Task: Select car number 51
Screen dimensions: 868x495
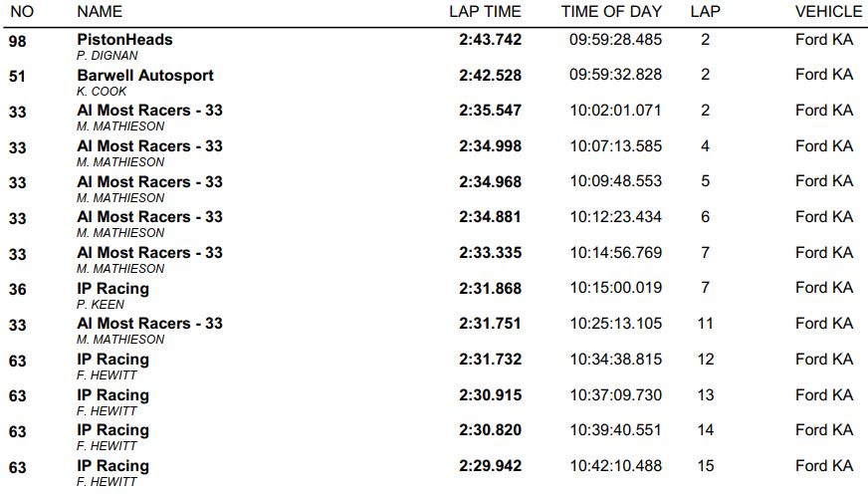Action: coord(17,77)
